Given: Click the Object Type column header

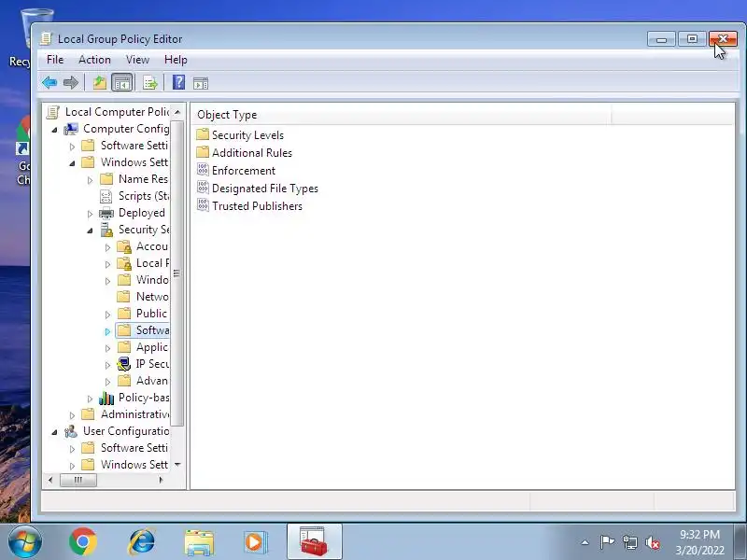Looking at the screenshot, I should (x=402, y=115).
